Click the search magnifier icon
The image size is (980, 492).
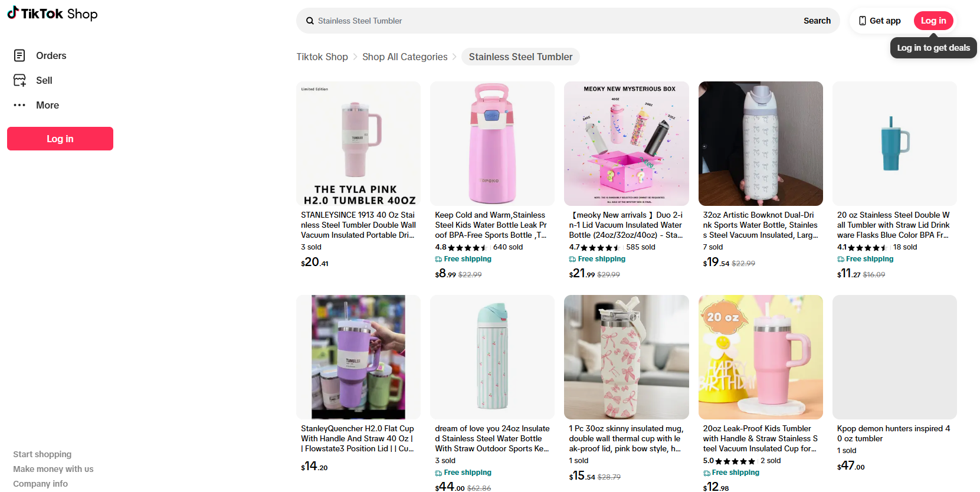pyautogui.click(x=310, y=21)
